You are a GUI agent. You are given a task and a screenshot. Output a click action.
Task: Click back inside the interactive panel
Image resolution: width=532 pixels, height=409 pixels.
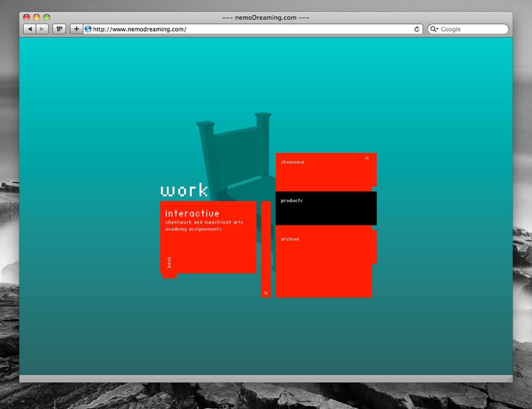(x=169, y=262)
